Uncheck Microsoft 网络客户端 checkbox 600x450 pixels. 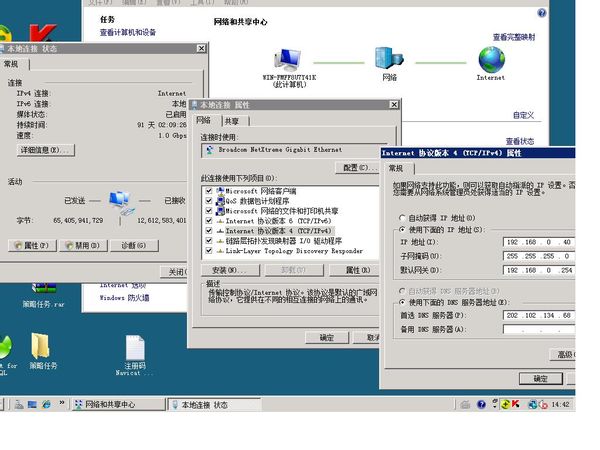(x=209, y=191)
